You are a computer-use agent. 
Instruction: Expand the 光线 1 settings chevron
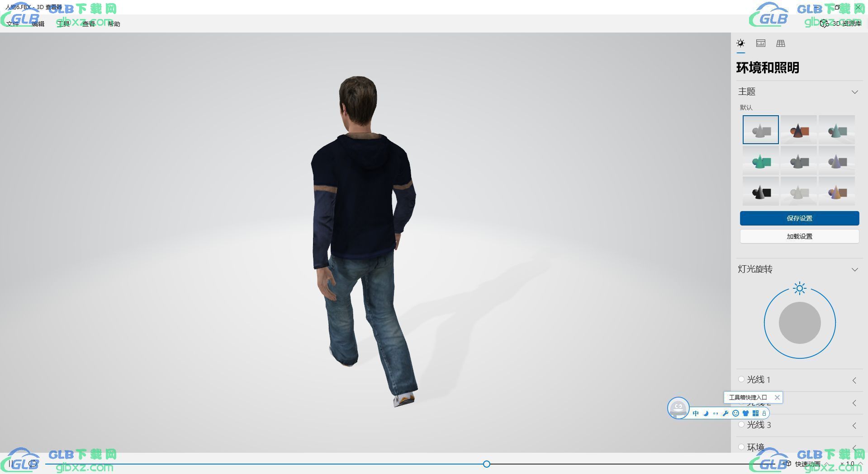pos(854,380)
